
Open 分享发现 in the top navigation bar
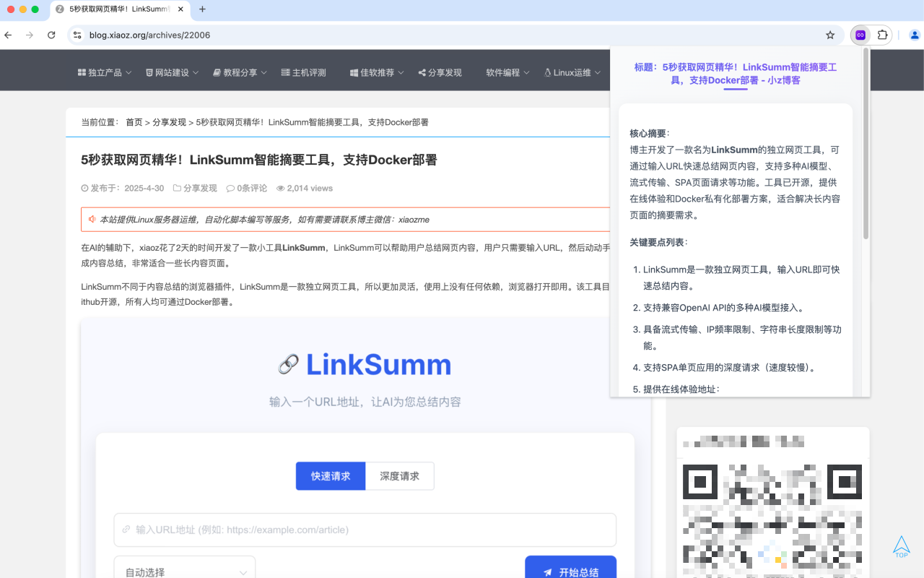(x=440, y=73)
